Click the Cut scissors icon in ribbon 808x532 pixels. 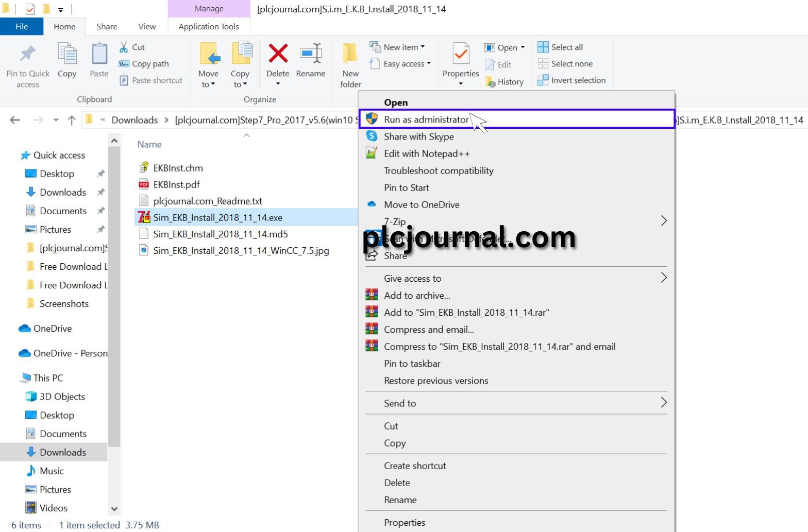[x=124, y=47]
